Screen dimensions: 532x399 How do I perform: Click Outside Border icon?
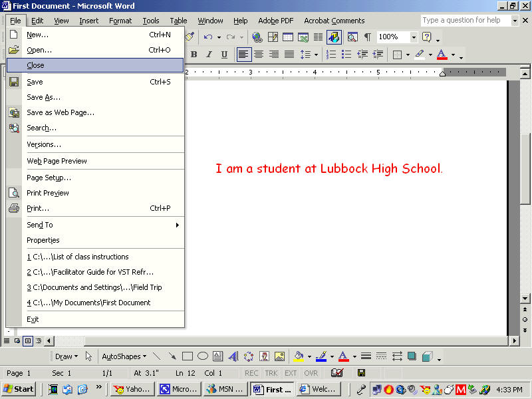pyautogui.click(x=397, y=55)
